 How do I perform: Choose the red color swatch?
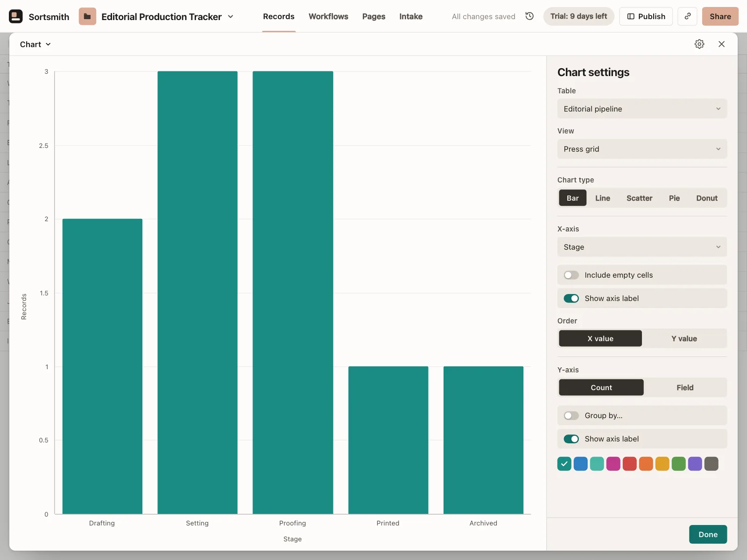(x=630, y=464)
